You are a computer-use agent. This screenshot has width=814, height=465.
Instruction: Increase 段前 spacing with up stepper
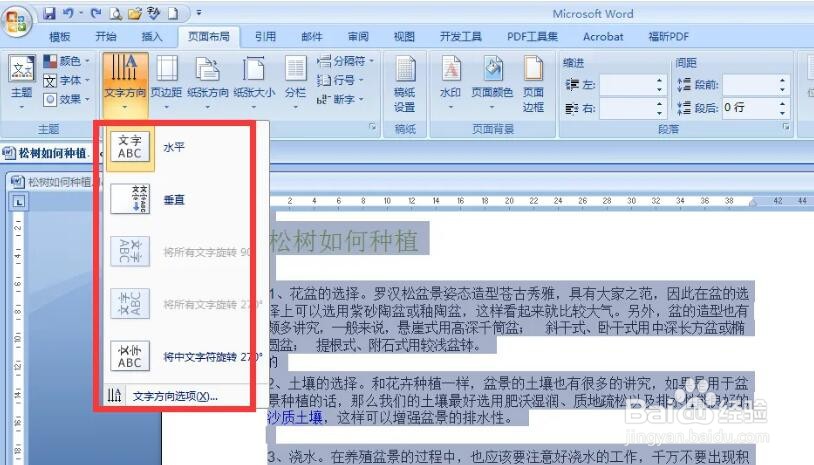pos(783,80)
